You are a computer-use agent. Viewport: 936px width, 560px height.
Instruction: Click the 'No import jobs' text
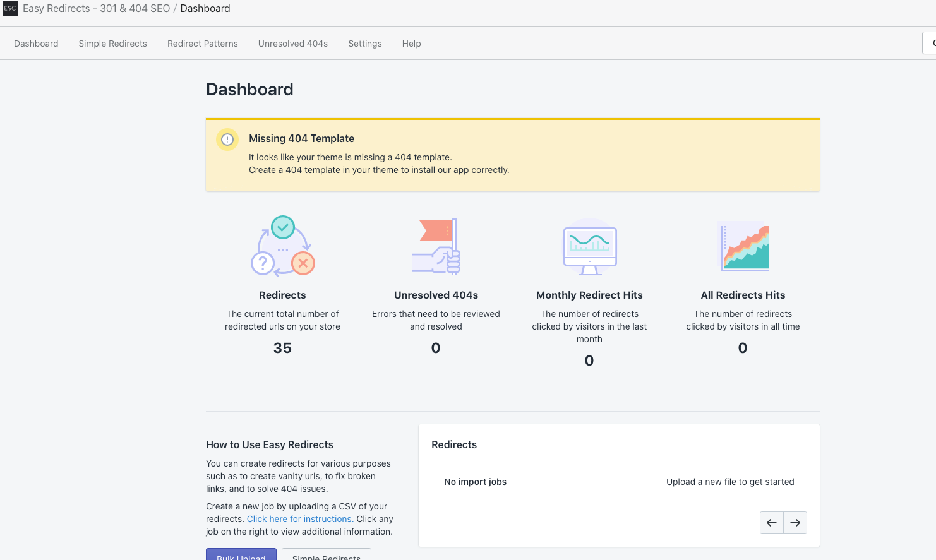click(x=476, y=482)
